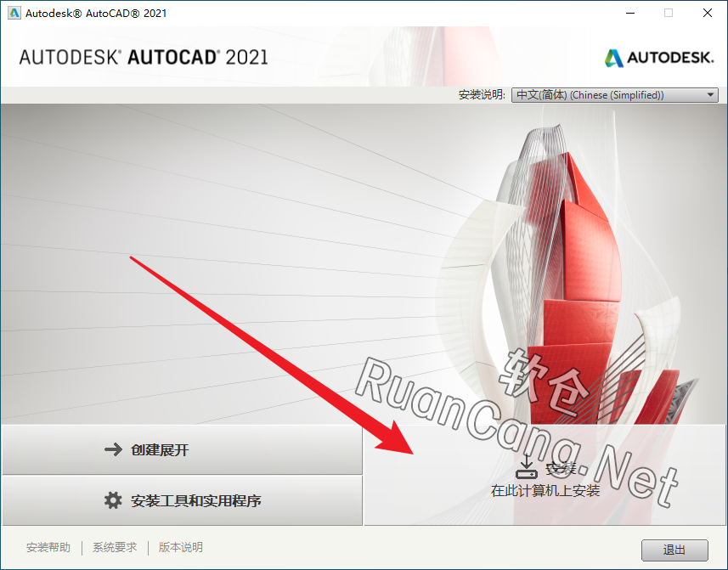The image size is (728, 570).
Task: Open the 安装帮助 link
Action: [x=48, y=548]
